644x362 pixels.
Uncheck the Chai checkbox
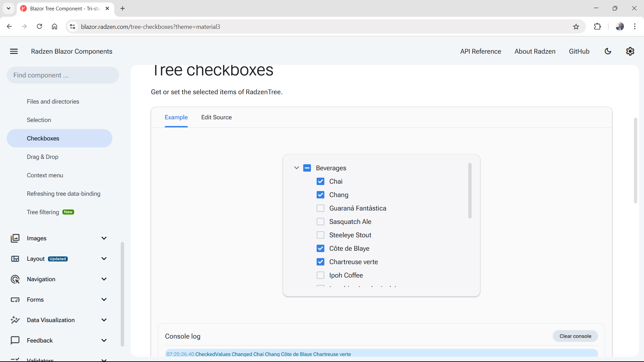[x=321, y=181]
